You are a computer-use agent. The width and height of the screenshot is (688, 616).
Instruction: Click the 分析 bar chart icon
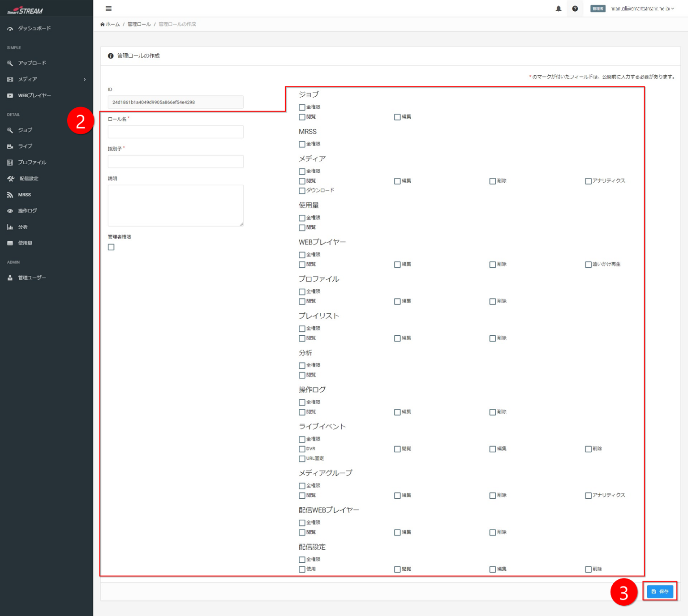(10, 227)
